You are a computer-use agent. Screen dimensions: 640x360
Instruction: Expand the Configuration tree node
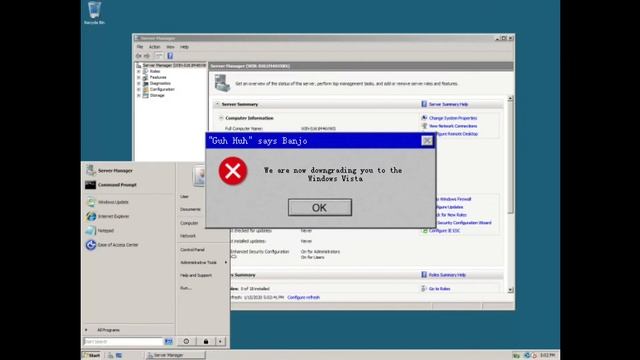(139, 89)
